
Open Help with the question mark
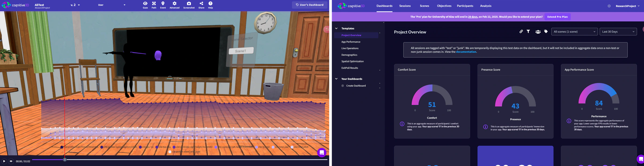tap(210, 5)
